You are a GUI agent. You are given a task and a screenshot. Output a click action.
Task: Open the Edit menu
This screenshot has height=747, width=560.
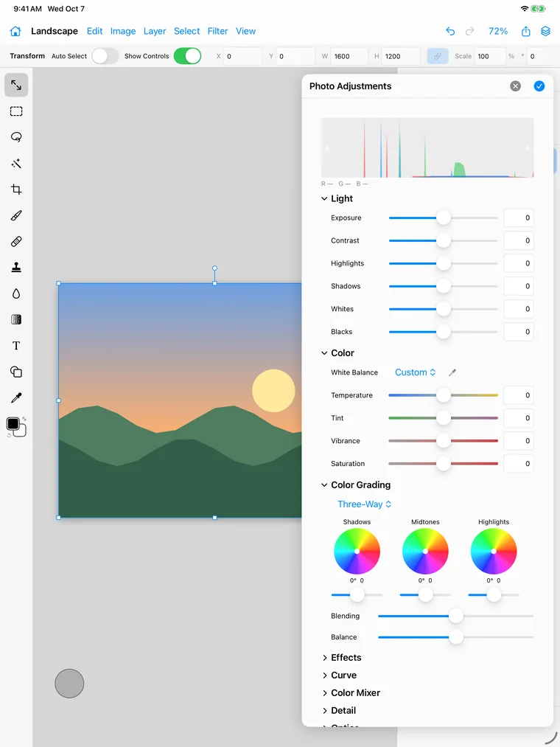[94, 31]
